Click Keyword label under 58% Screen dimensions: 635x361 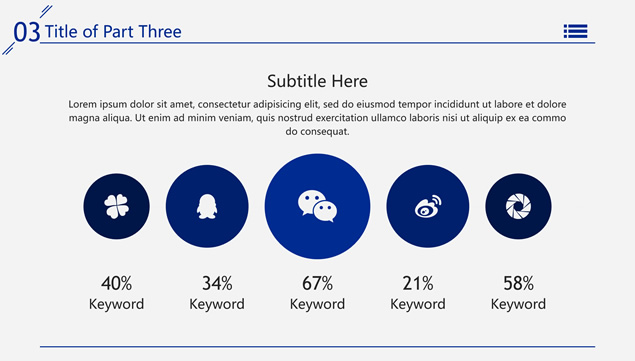pos(518,304)
